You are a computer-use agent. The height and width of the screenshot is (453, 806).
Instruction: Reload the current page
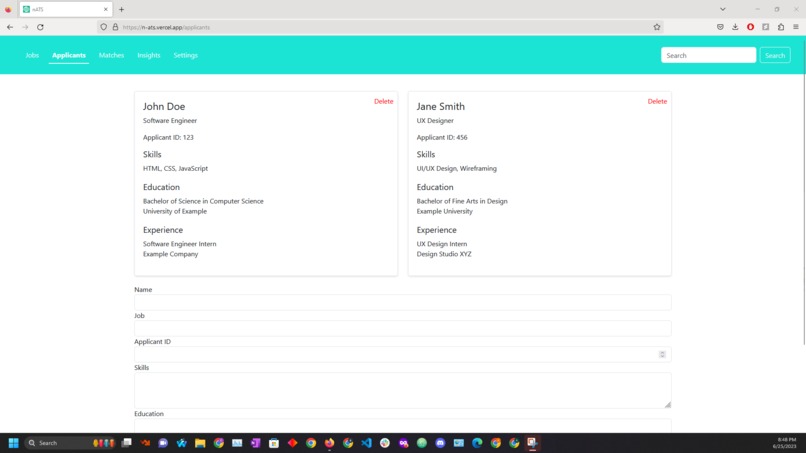coord(40,27)
